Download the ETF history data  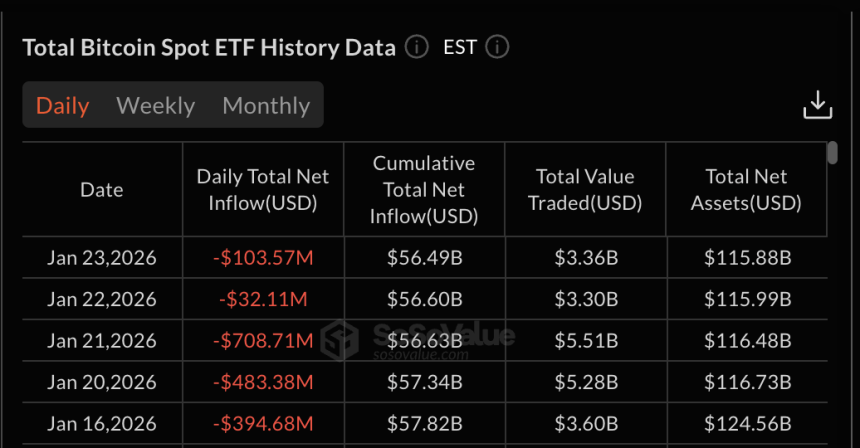(817, 105)
